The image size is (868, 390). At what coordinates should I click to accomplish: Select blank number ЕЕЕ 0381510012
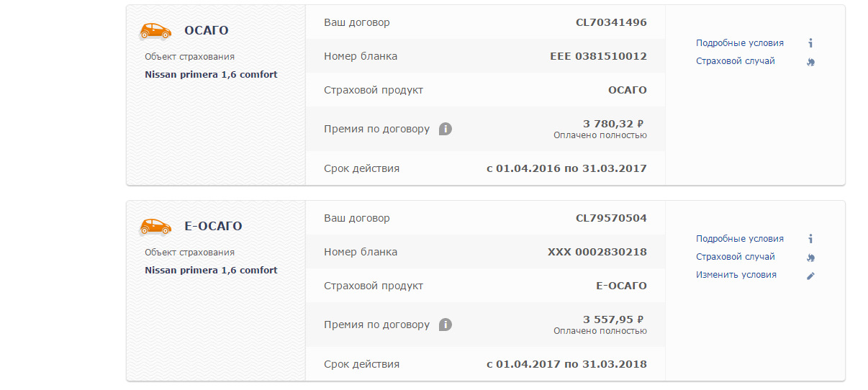coord(598,56)
